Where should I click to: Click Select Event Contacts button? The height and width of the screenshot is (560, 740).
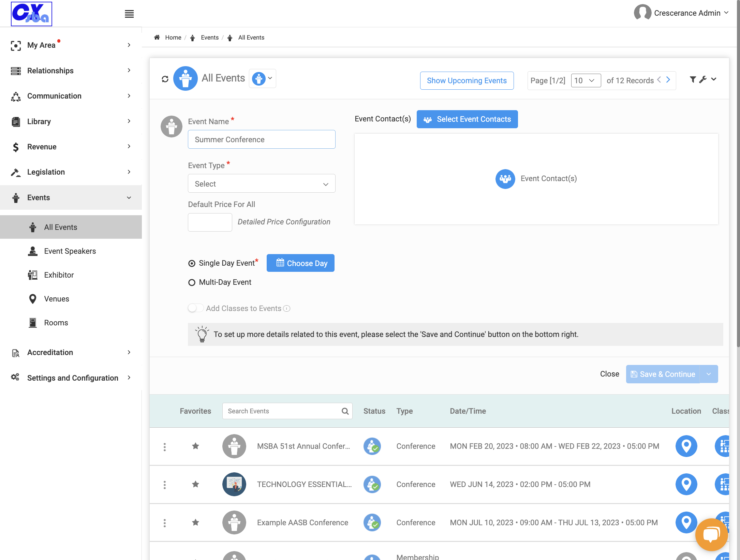pyautogui.click(x=467, y=119)
